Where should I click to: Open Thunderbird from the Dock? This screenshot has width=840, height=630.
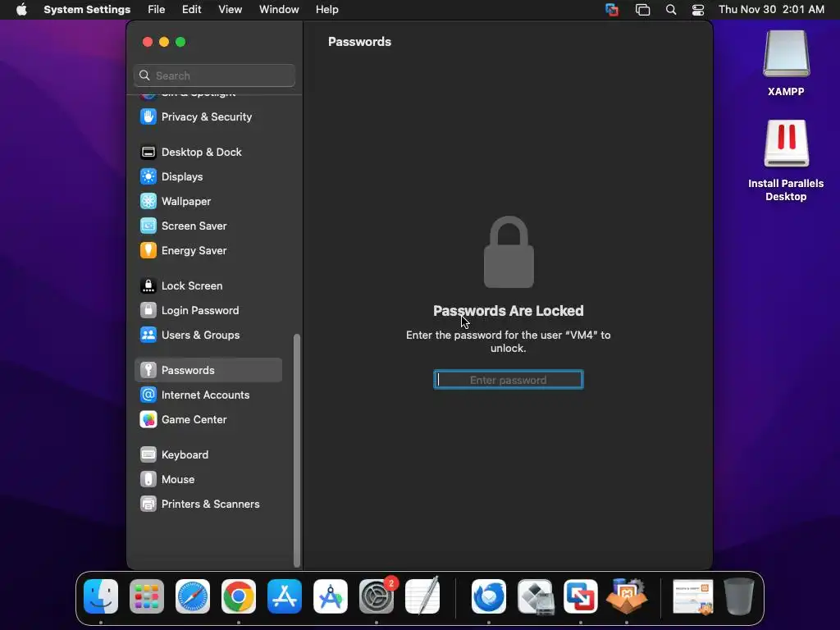[489, 596]
